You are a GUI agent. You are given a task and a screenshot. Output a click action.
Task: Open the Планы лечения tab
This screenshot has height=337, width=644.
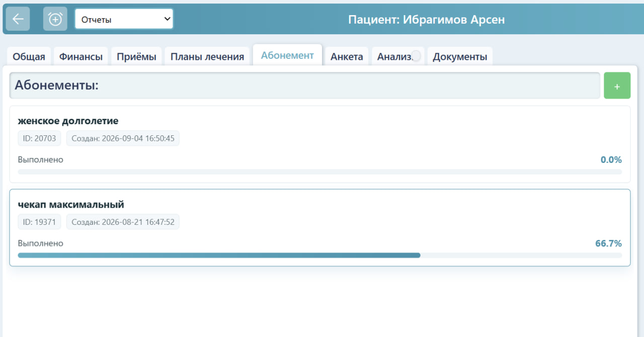[x=207, y=56]
